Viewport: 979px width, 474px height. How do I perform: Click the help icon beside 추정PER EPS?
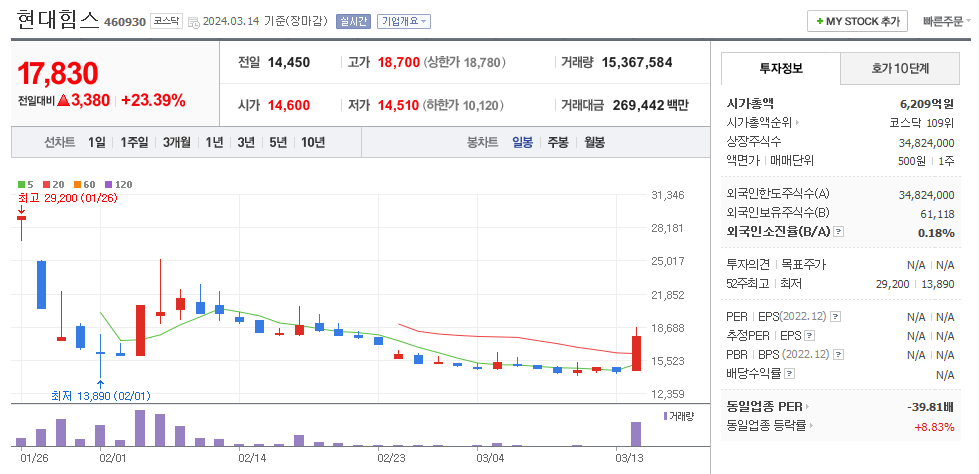810,336
